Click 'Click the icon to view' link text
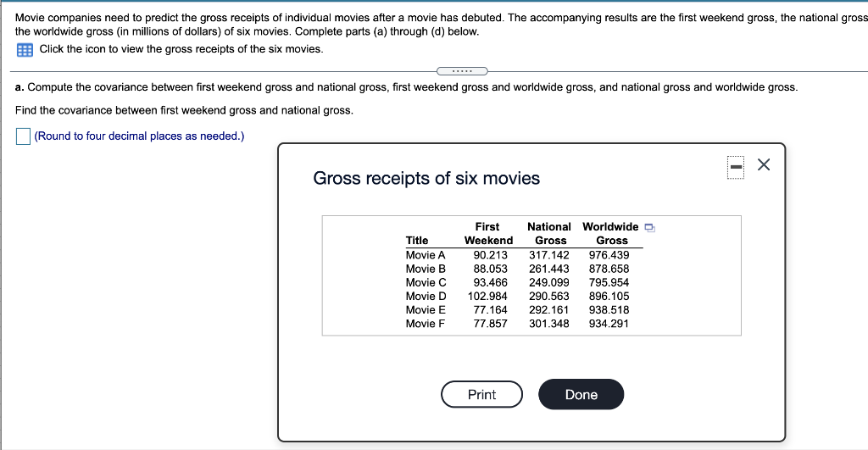868x450 pixels. pos(181,48)
